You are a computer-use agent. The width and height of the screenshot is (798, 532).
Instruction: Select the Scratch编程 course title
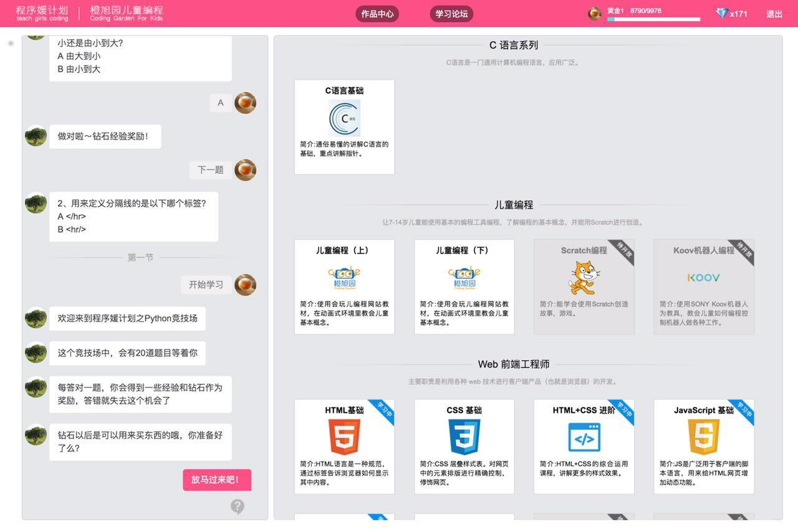coord(584,250)
